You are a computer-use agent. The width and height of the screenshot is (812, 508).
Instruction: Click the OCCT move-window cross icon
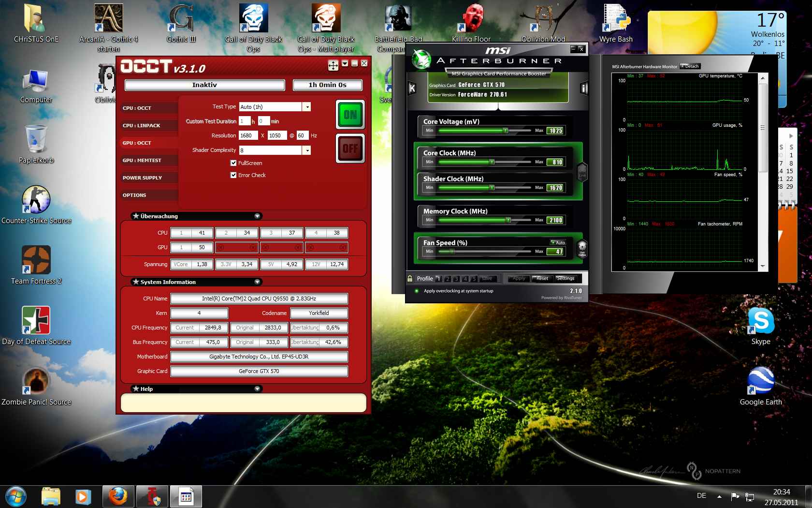(x=333, y=65)
